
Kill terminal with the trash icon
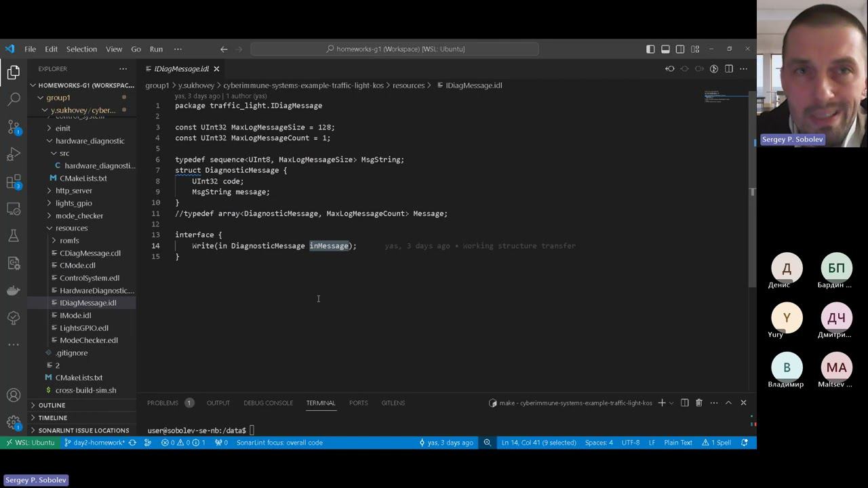699,403
